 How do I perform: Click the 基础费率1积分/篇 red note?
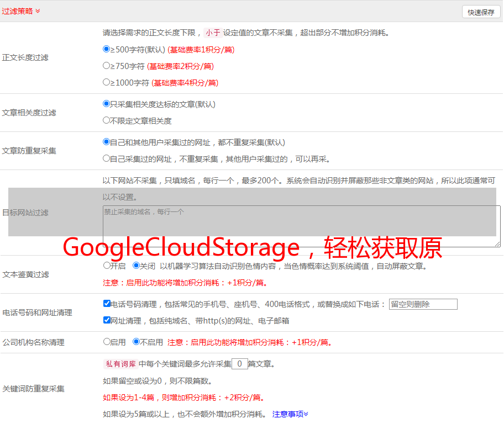click(201, 50)
